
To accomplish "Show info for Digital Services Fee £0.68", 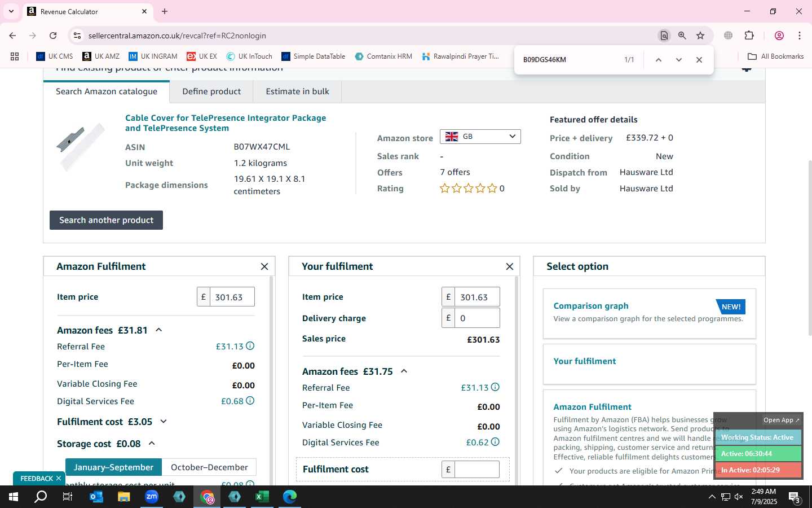I will [250, 401].
